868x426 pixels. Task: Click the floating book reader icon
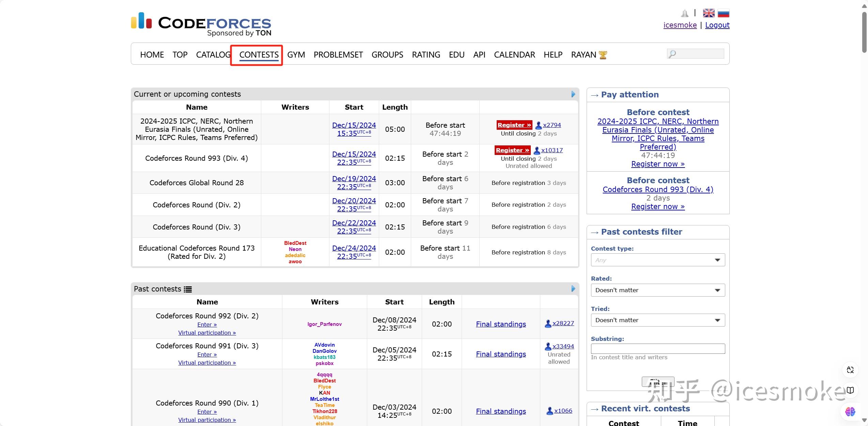(x=850, y=390)
